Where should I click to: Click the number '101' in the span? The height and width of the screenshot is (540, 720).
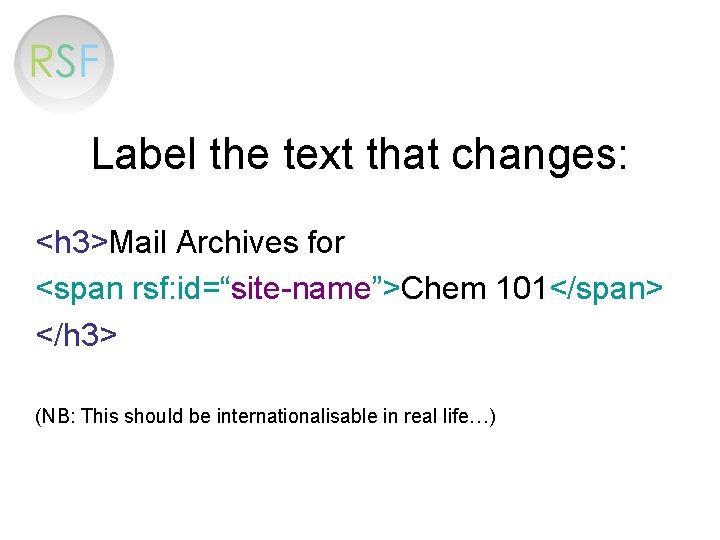[x=521, y=288]
